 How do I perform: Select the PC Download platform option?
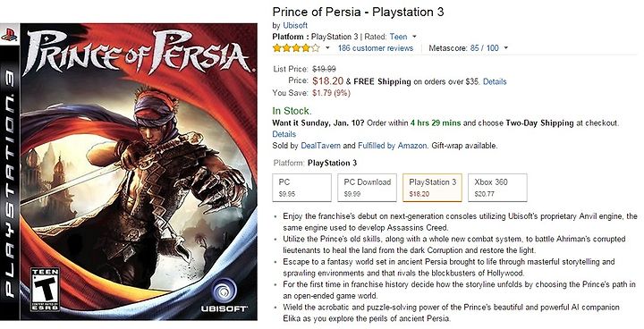368,188
